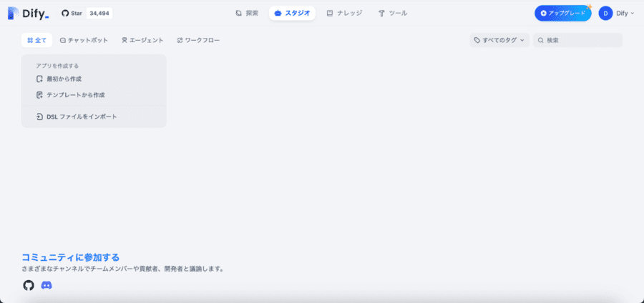Click the D user avatar
The height and width of the screenshot is (303, 644).
[x=605, y=13]
